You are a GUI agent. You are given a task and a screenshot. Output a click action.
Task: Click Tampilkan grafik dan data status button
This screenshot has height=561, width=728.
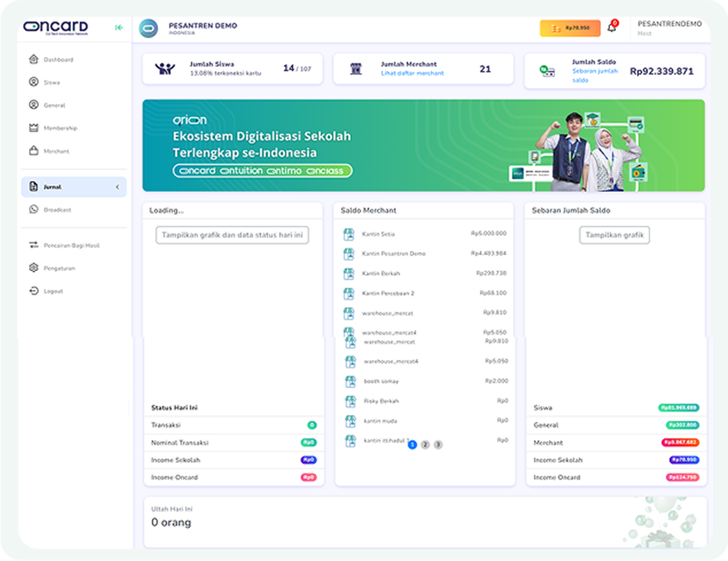232,235
